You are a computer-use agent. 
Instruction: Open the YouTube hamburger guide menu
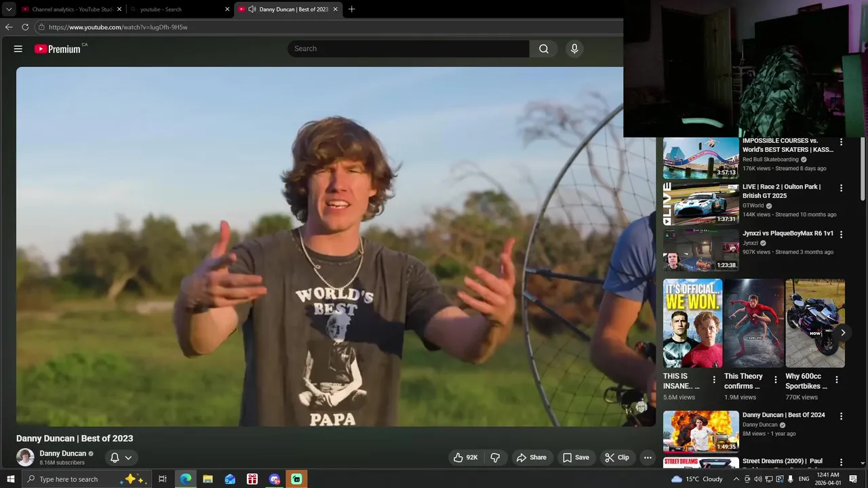(18, 49)
